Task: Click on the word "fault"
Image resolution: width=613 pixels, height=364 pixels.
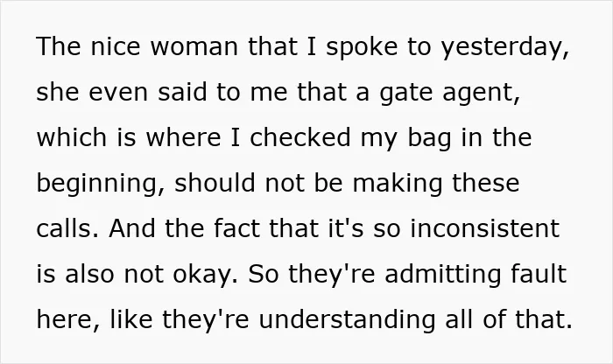Action: point(539,273)
